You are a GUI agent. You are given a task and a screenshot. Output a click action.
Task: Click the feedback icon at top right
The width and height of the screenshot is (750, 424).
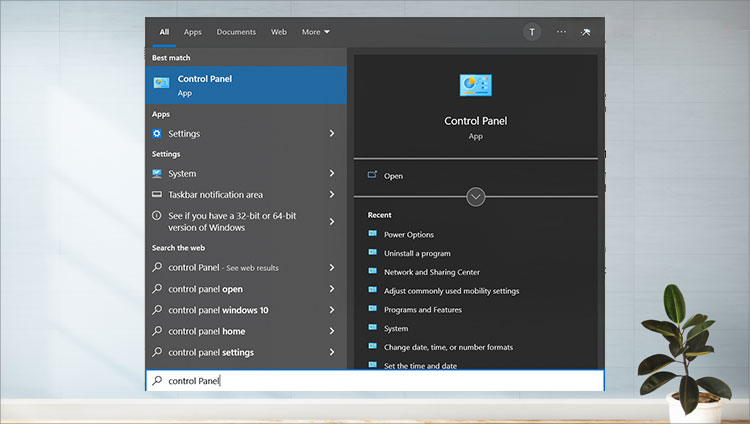pos(585,32)
